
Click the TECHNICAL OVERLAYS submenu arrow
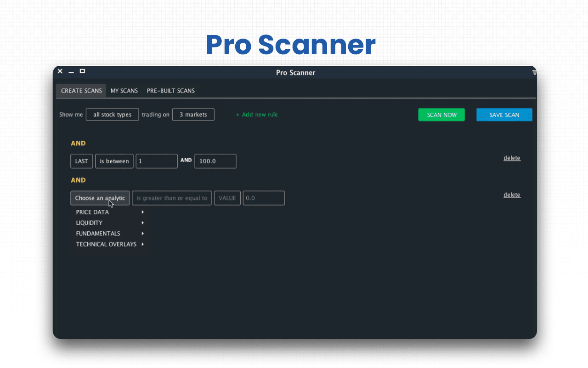pyautogui.click(x=143, y=244)
